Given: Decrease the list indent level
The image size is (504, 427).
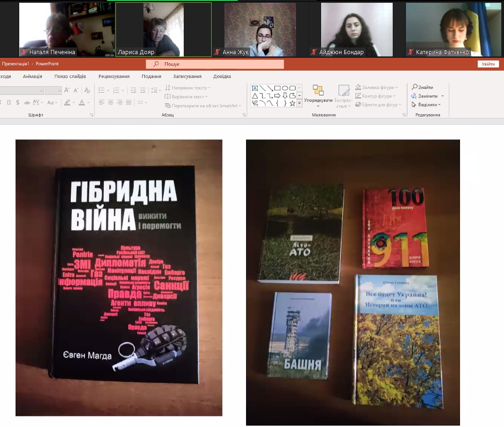Looking at the screenshot, I should (134, 90).
